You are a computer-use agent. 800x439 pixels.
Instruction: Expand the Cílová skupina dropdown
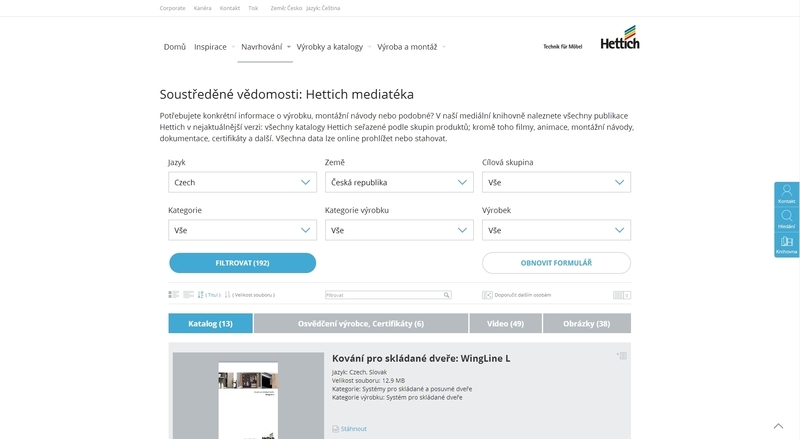(556, 182)
